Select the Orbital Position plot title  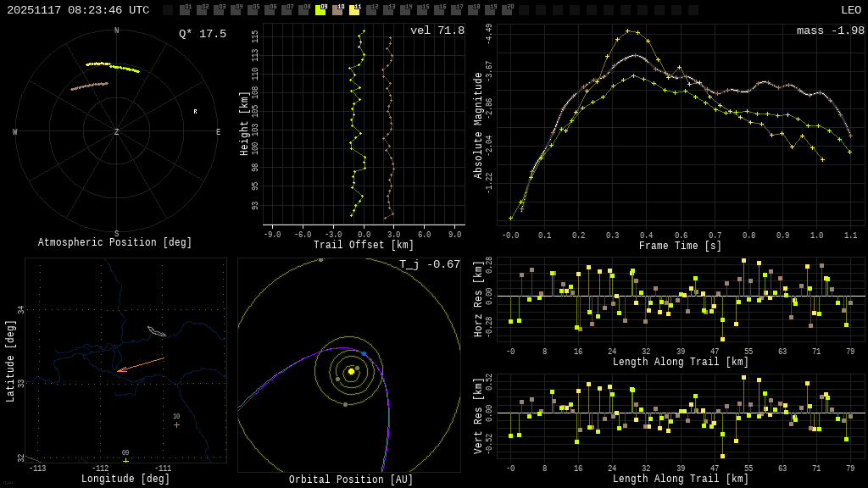pos(351,480)
